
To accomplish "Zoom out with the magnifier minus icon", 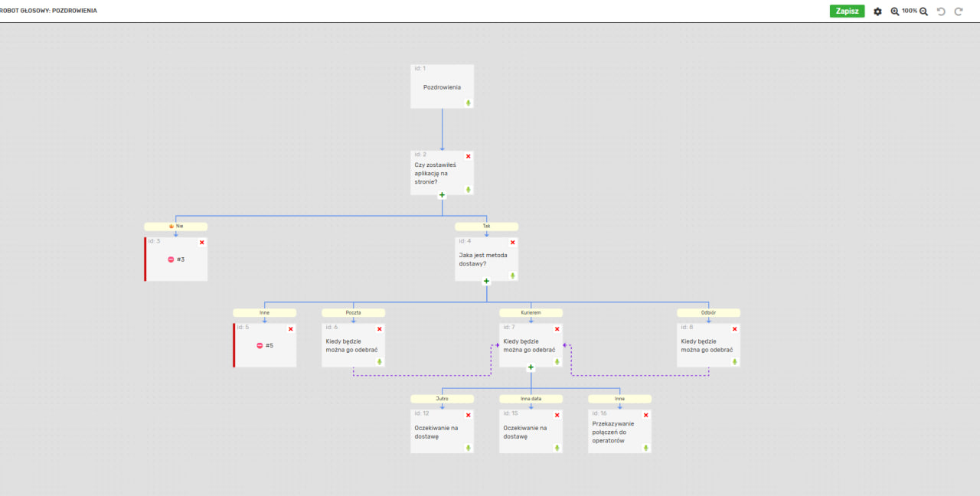I will coord(923,11).
